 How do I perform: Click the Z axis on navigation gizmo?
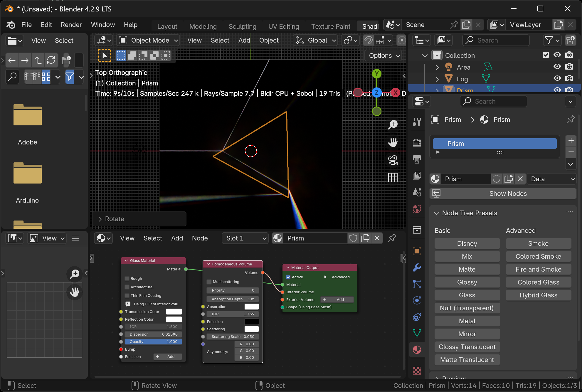376,92
